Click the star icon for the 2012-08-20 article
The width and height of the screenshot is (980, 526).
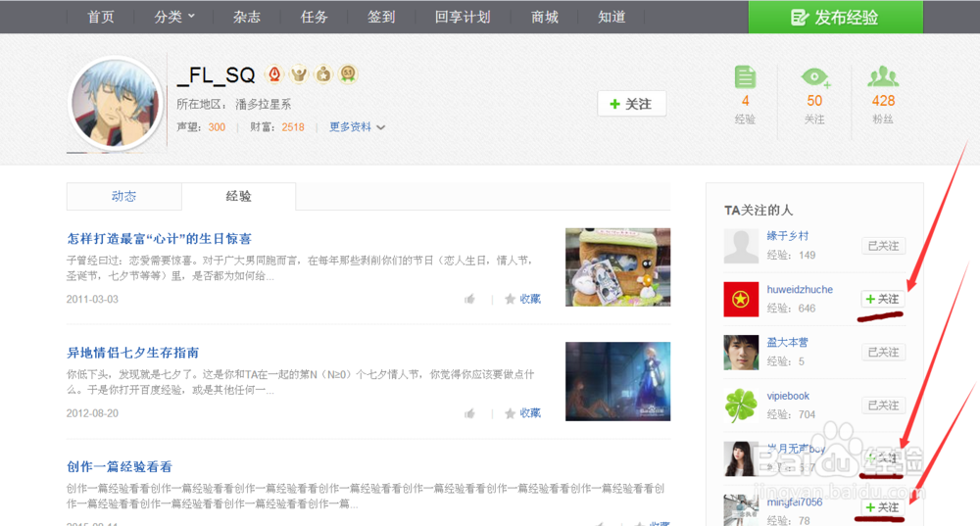(x=510, y=413)
